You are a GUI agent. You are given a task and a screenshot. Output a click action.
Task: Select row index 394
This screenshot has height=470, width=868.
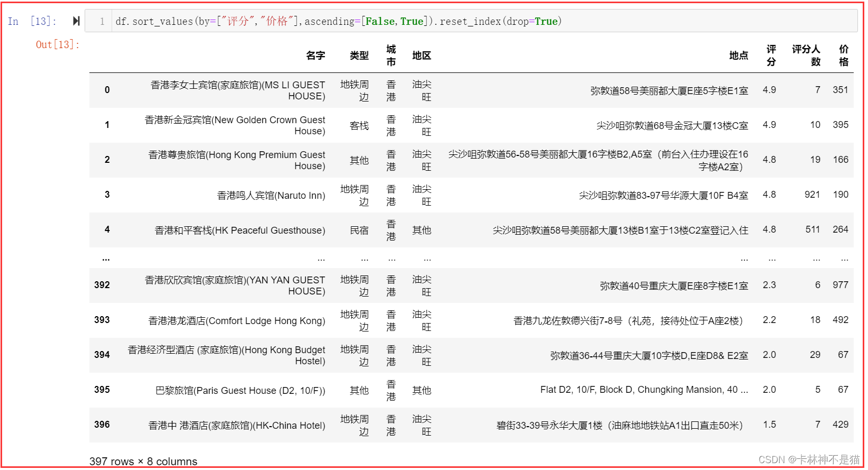tap(102, 355)
